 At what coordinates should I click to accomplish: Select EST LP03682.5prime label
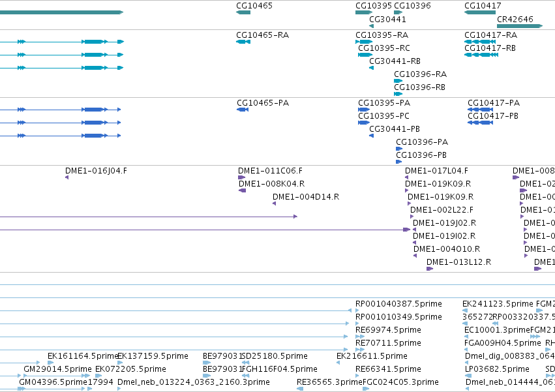498,370
